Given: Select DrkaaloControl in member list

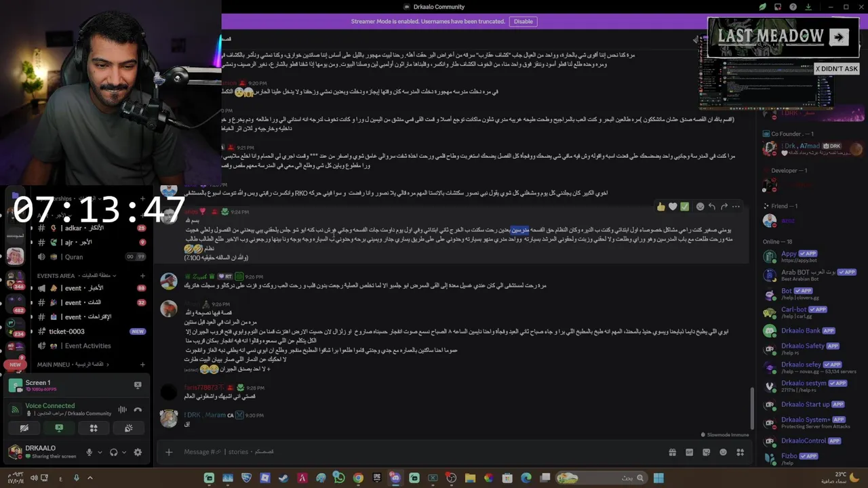Looking at the screenshot, I should [812, 441].
